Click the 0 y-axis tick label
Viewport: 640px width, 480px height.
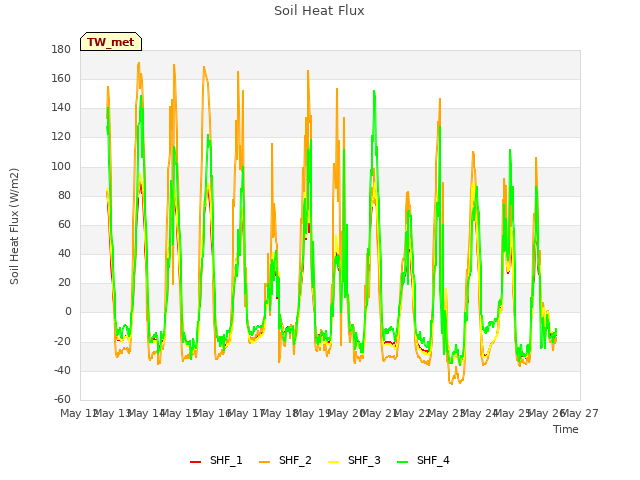[68, 312]
